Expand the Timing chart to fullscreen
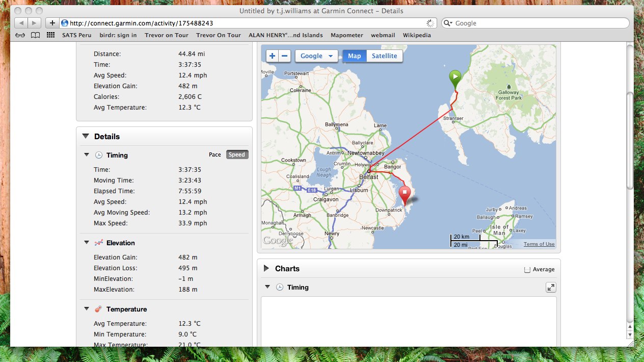The image size is (644, 362). [551, 288]
